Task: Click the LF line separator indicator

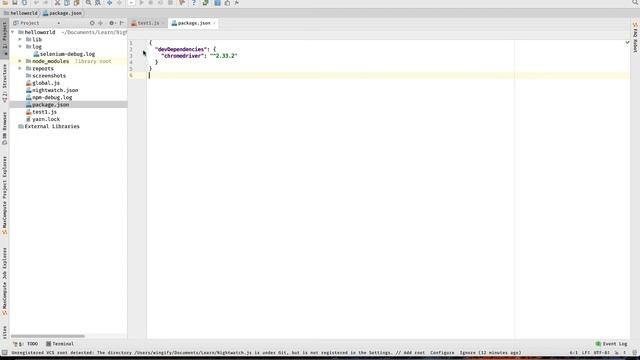Action: [586, 353]
